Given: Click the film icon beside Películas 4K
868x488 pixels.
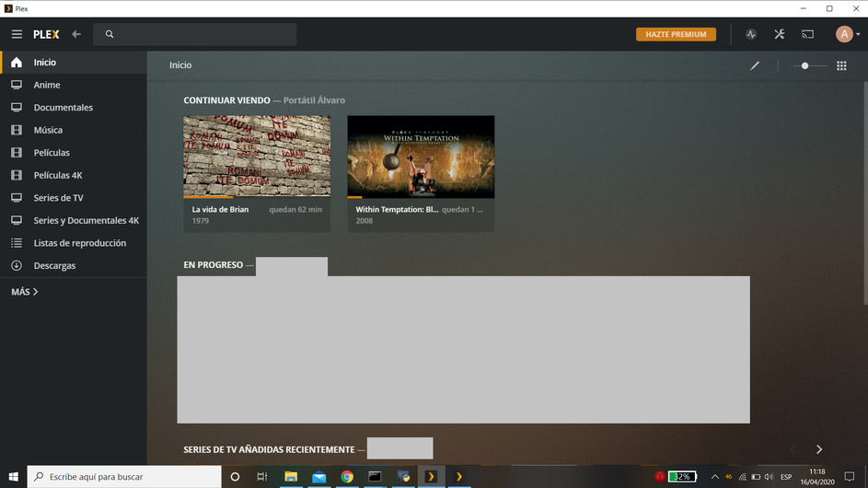Looking at the screenshot, I should [17, 175].
